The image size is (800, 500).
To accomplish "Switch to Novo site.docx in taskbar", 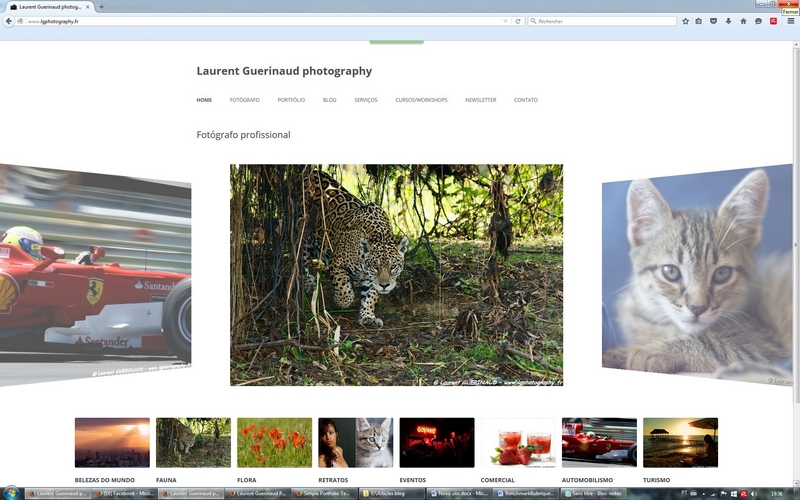I will (459, 494).
